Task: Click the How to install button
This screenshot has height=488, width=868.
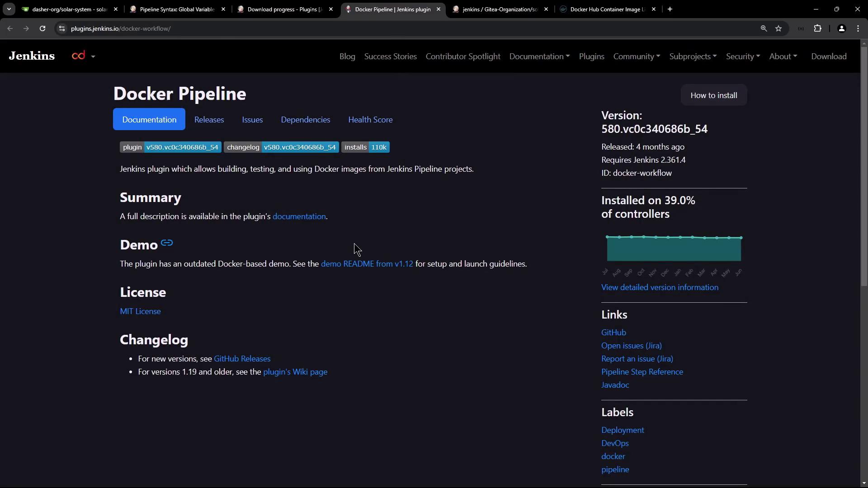Action: pos(713,95)
